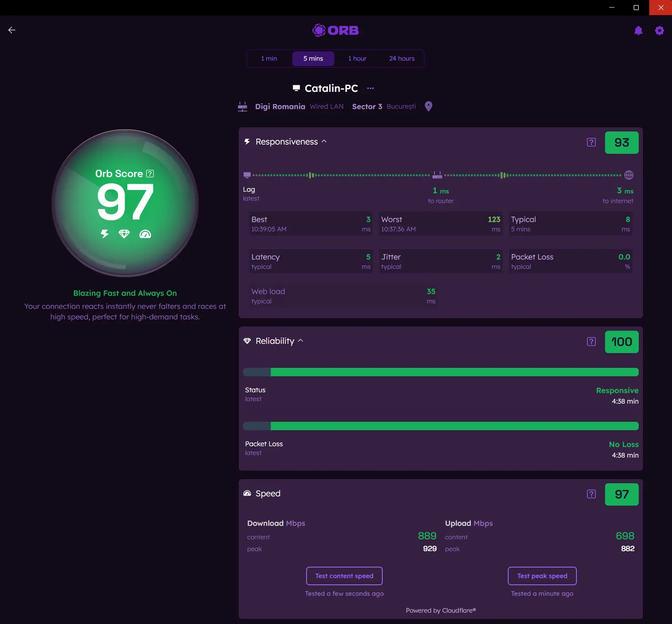This screenshot has width=672, height=624.
Task: Click Responsiveness lightning icon
Action: (247, 142)
